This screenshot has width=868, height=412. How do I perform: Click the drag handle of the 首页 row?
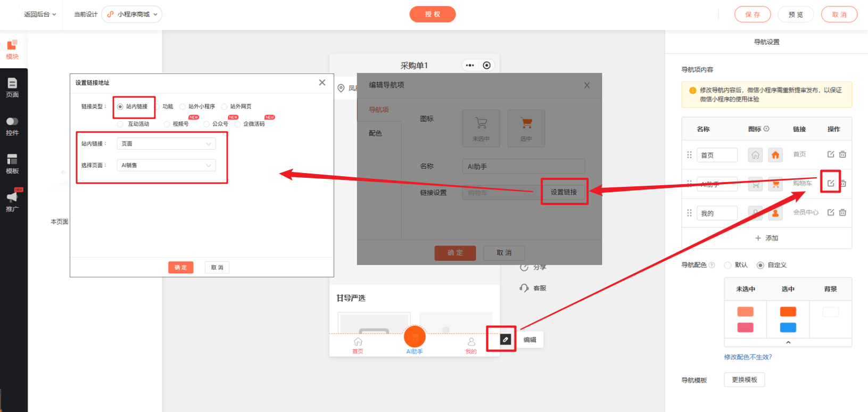click(689, 155)
